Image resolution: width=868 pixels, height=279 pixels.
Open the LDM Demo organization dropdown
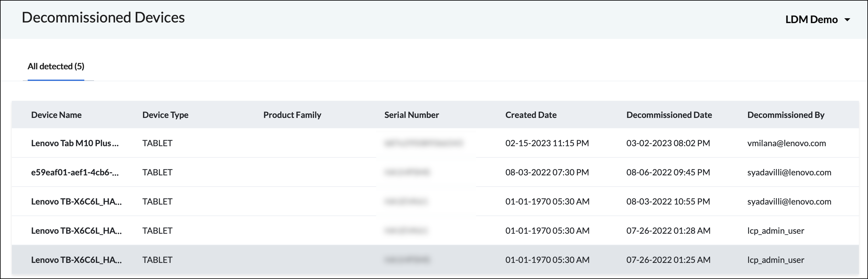pos(817,19)
